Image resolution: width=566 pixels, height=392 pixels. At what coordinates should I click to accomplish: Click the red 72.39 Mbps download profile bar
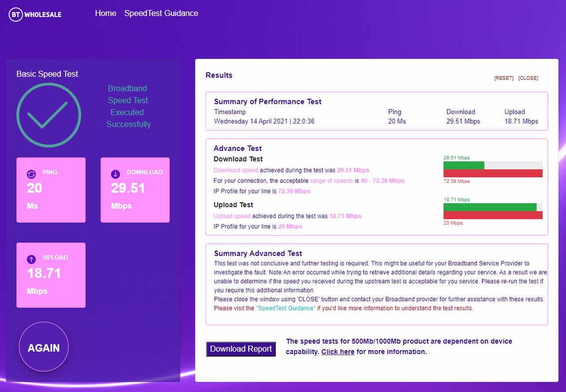click(493, 173)
